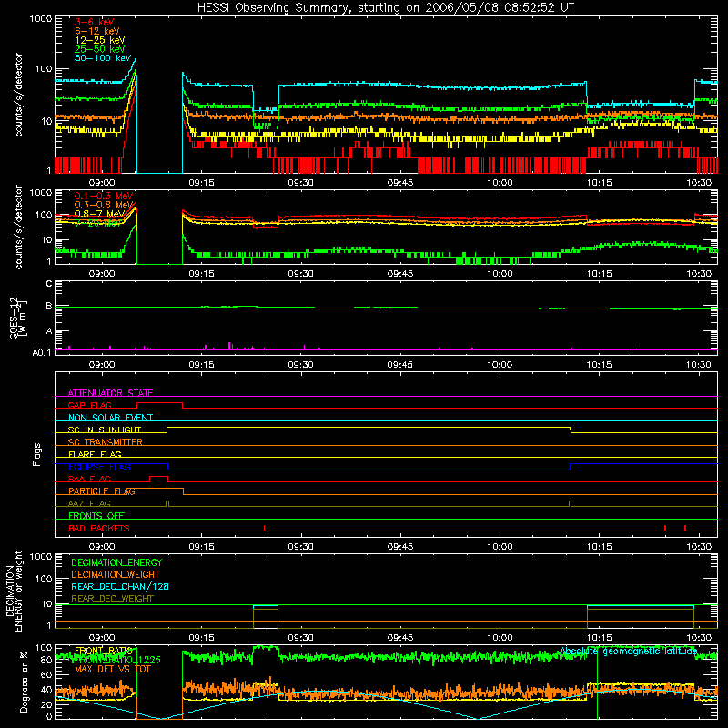The height and width of the screenshot is (728, 728).
Task: Click the 09:30 tick under the decimation panel
Action: click(300, 638)
